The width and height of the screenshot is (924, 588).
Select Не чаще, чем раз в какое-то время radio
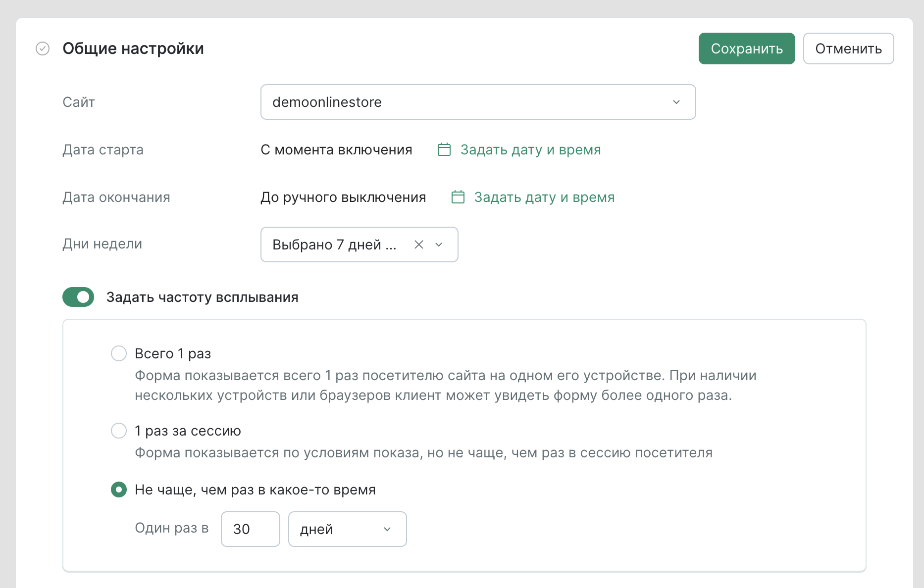point(119,490)
